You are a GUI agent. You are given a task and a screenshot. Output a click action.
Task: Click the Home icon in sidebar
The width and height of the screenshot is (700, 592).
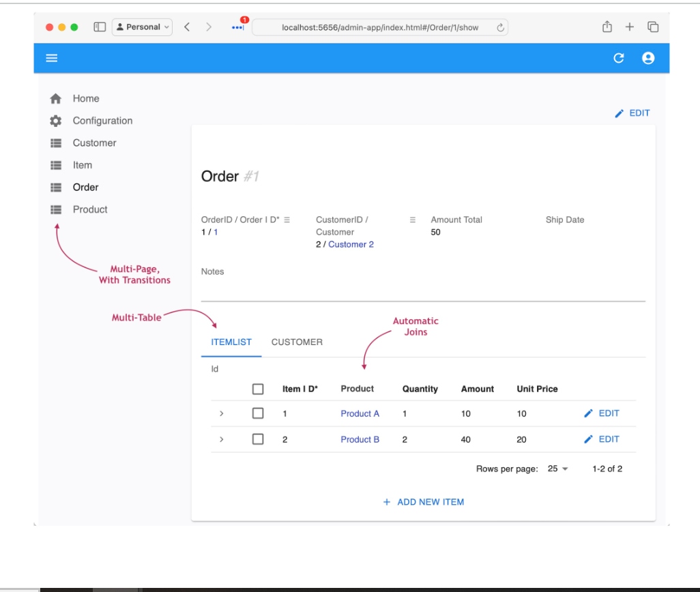point(56,99)
